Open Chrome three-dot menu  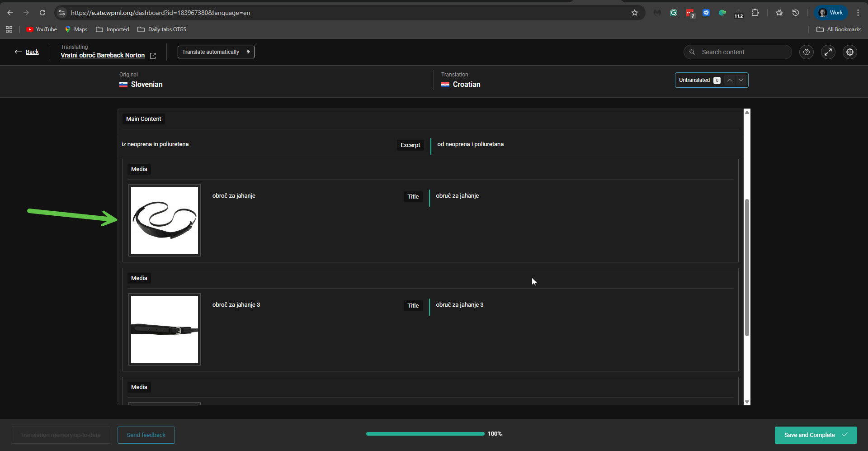(x=858, y=13)
